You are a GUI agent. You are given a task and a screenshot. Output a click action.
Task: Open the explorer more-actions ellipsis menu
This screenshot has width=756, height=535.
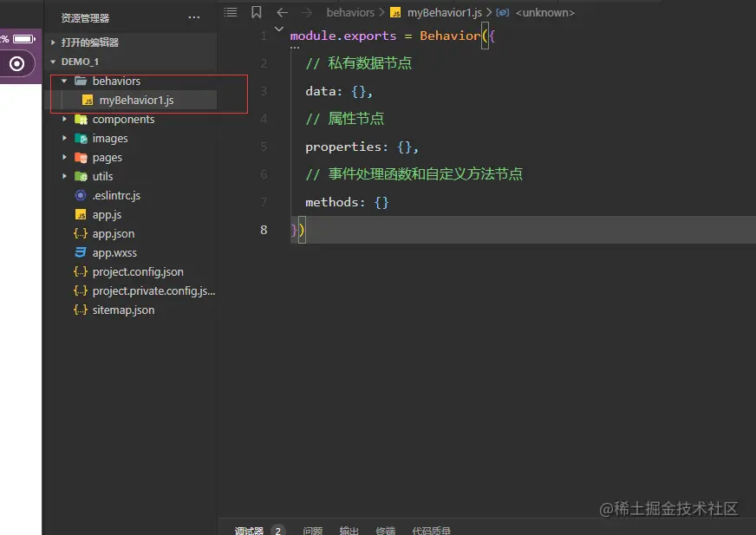[x=194, y=18]
